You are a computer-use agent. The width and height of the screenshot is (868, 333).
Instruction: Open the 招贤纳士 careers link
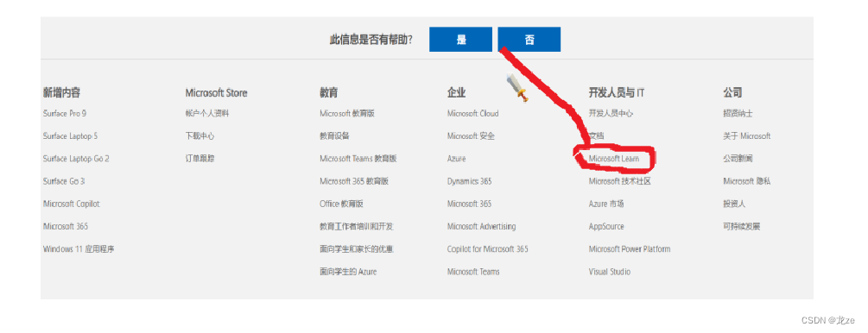(738, 113)
